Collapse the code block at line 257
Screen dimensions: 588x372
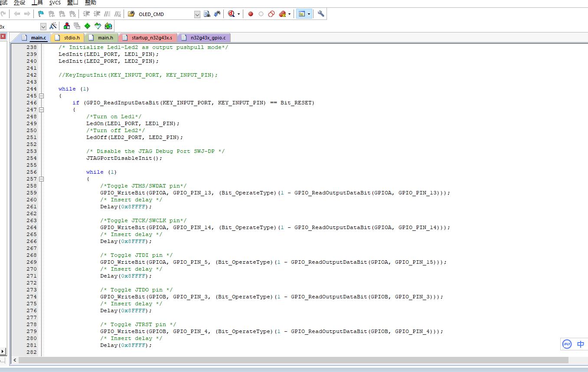pyautogui.click(x=42, y=179)
